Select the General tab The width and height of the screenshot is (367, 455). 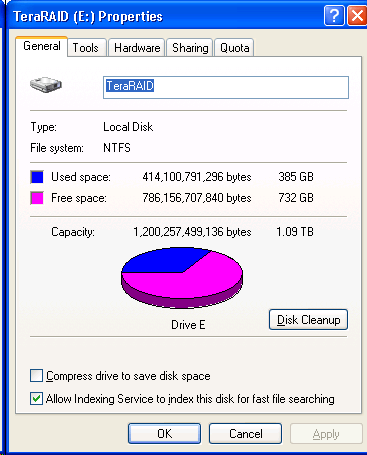click(x=42, y=46)
